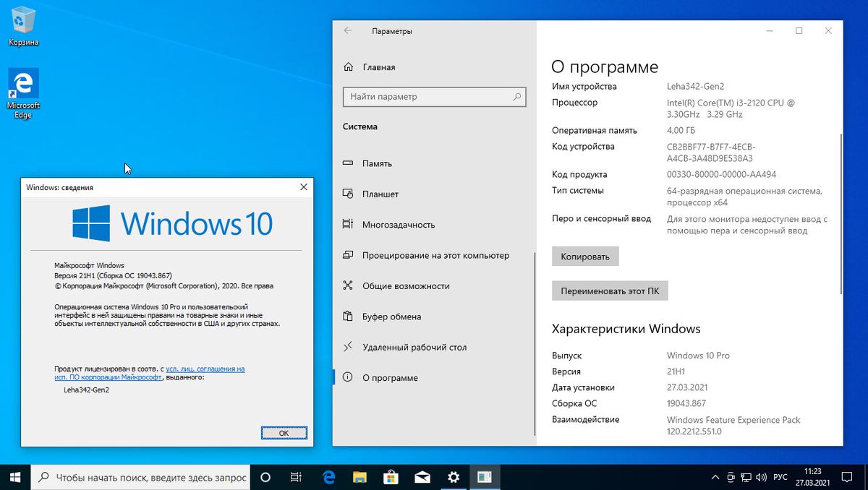Expand hidden icons in the system tray
The height and width of the screenshot is (490, 868).
pyautogui.click(x=715, y=477)
